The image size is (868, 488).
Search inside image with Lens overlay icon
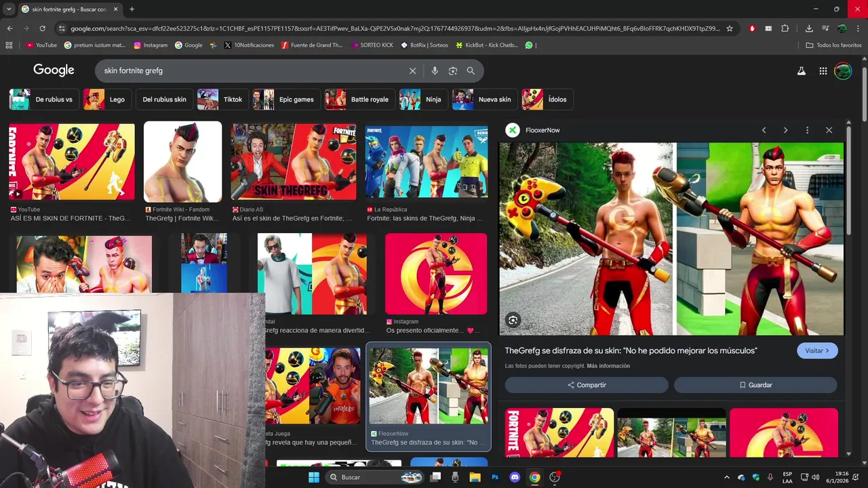(x=513, y=320)
